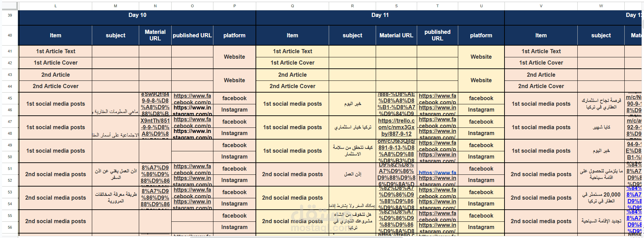The height and width of the screenshot is (238, 644).
Task: Click subject cell 'تركيا خيار استثماري' in column R
Action: click(352, 127)
